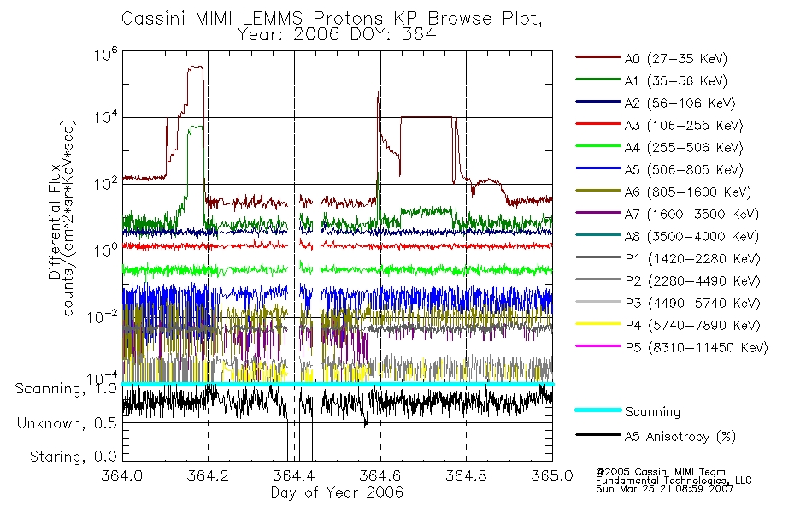Select the A5 (506-805 KeV) legend label
Viewport: 812px width, 513px height.
point(684,170)
